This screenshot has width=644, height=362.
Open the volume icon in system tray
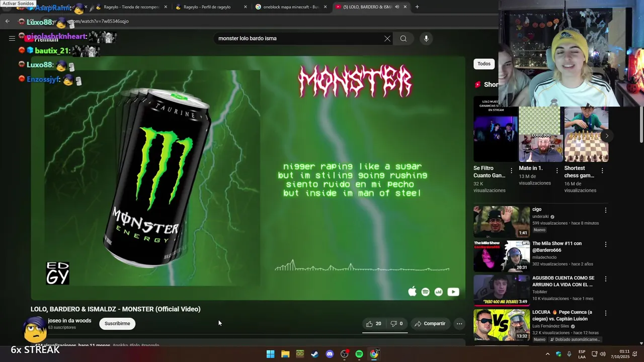(x=603, y=354)
